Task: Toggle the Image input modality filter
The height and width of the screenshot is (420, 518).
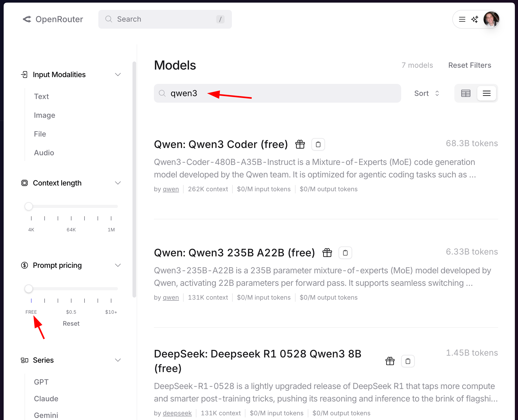Action: point(45,115)
